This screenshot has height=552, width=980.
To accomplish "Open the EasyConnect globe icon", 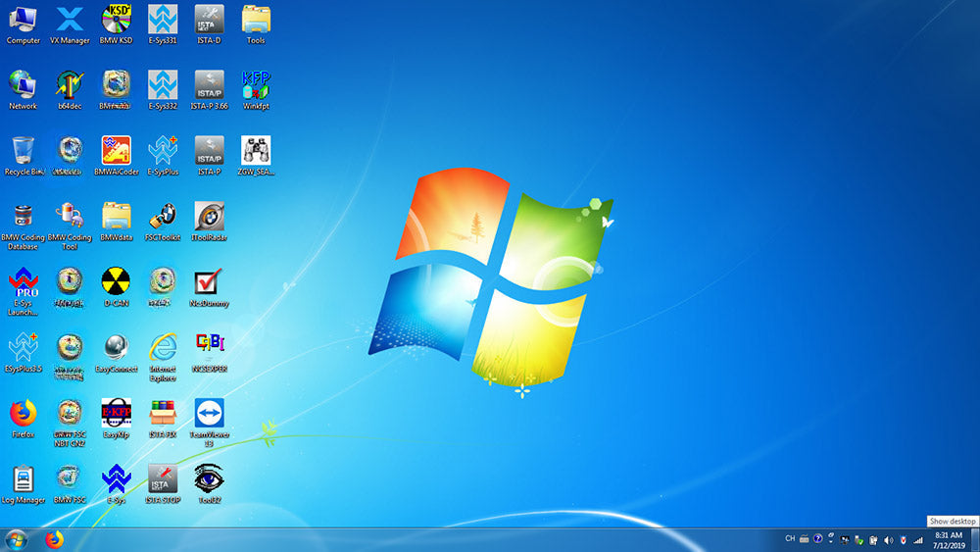I will coord(116,349).
